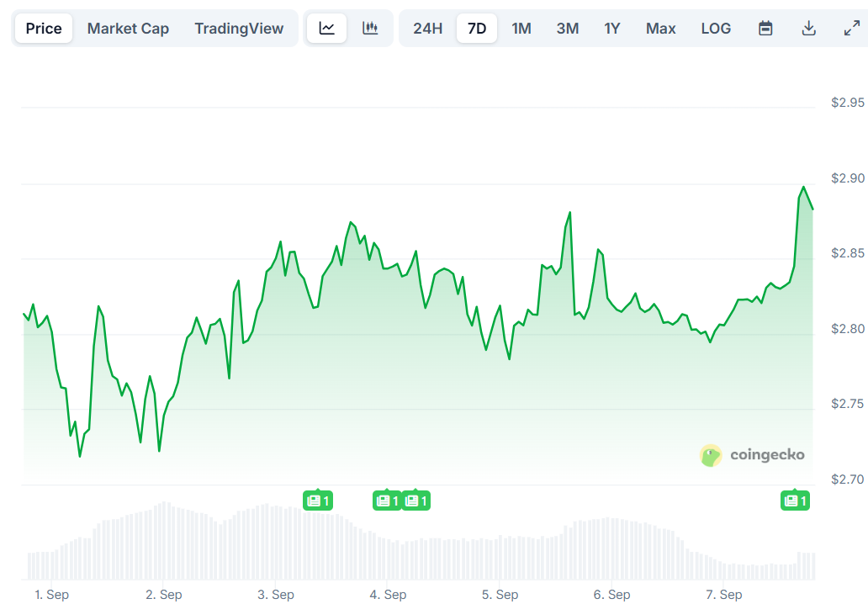
Task: Click the $2.85 price axis label
Action: 848,253
